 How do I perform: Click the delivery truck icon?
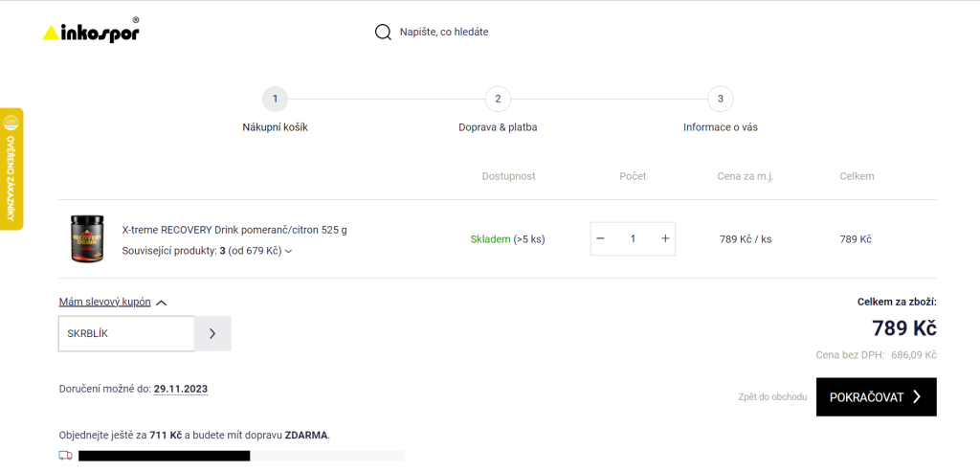pos(66,455)
